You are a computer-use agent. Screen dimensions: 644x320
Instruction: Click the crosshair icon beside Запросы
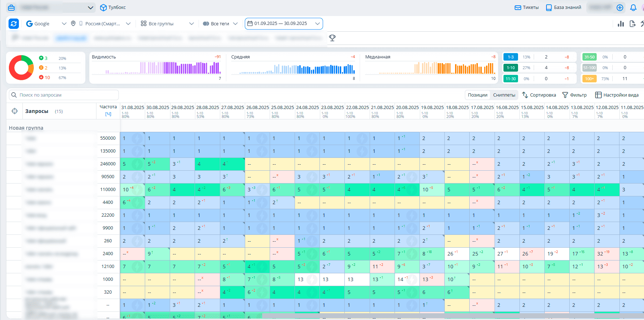(x=15, y=111)
